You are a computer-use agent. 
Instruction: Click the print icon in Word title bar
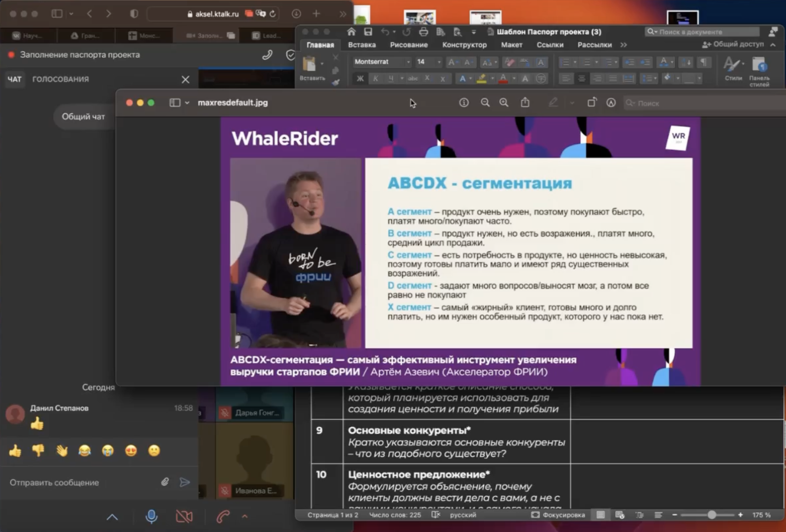pyautogui.click(x=423, y=32)
